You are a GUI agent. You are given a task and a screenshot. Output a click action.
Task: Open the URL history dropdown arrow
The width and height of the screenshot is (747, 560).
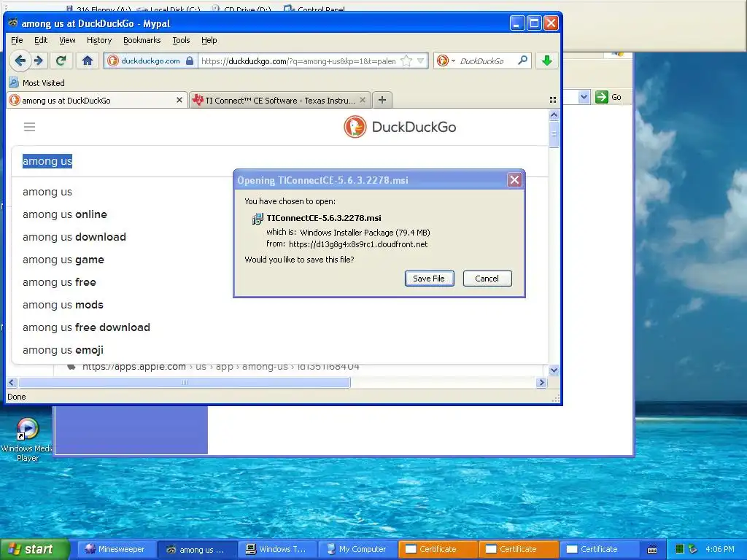coord(421,61)
